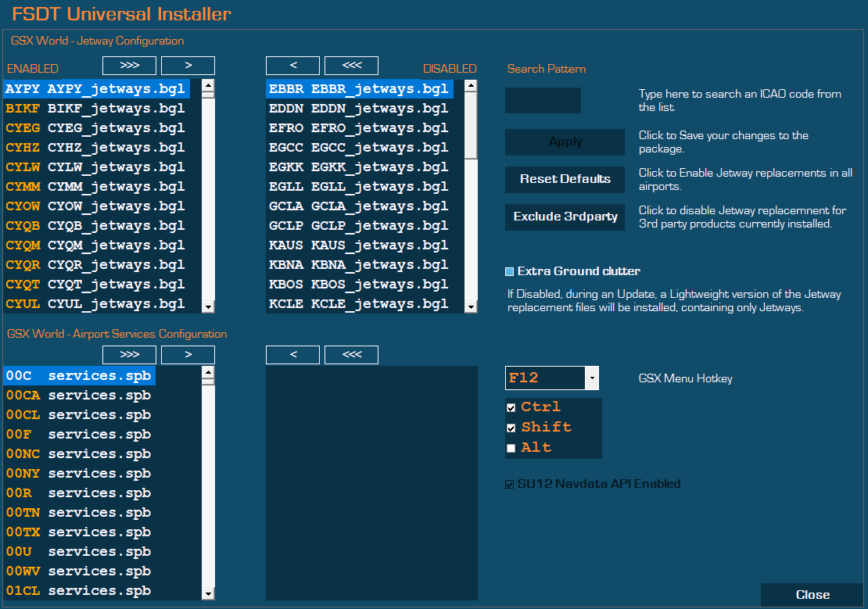The image size is (868, 609).
Task: Select EFRO_jetways.bgl entry
Action: (360, 128)
